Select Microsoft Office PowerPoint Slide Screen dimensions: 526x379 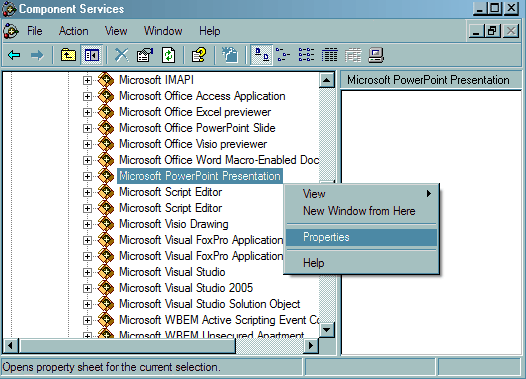[x=197, y=128]
